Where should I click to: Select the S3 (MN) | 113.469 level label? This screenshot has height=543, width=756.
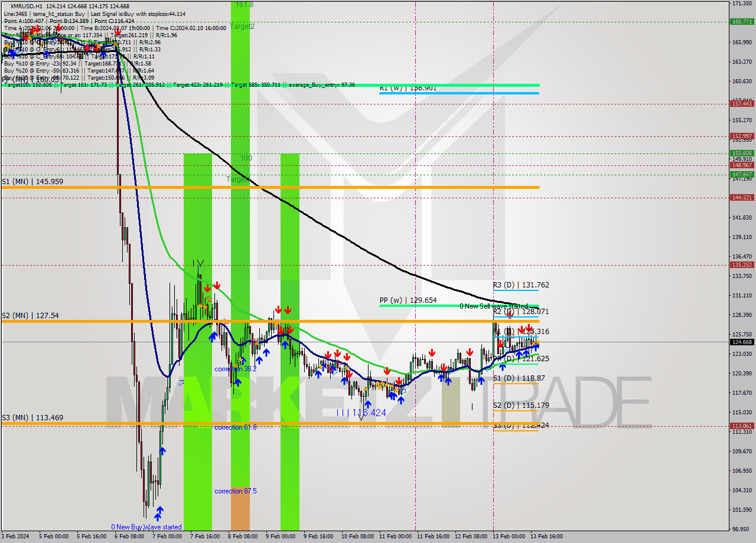tap(32, 418)
